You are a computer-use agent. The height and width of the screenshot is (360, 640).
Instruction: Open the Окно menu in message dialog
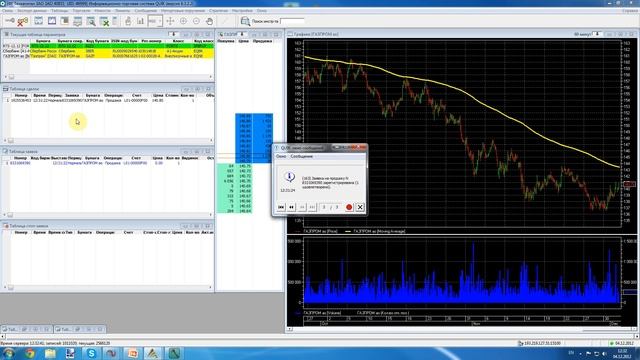point(281,156)
